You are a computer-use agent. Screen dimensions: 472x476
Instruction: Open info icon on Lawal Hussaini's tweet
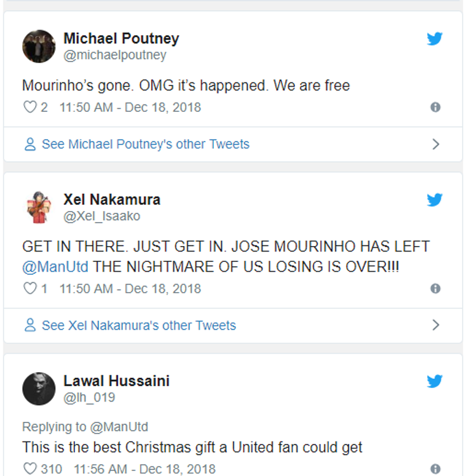[x=436, y=469]
